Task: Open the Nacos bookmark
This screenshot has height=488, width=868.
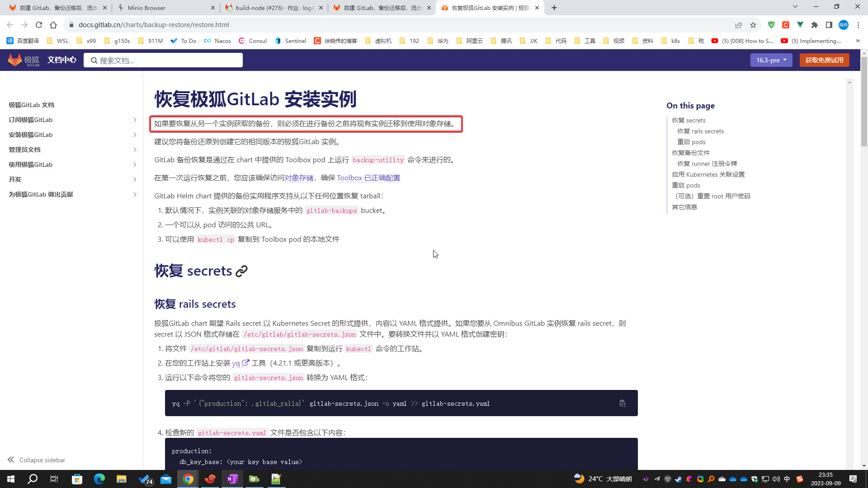Action: (x=217, y=41)
